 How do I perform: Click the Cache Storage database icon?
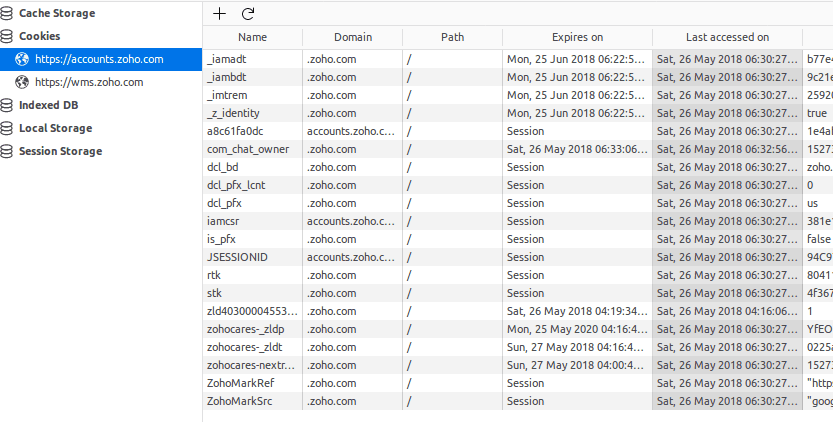coord(7,14)
